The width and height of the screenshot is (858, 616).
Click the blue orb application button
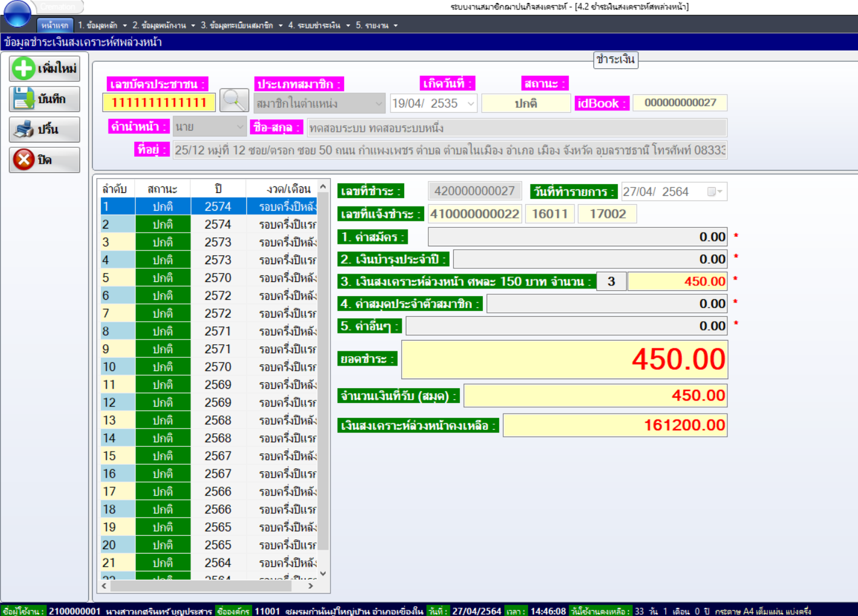click(17, 13)
